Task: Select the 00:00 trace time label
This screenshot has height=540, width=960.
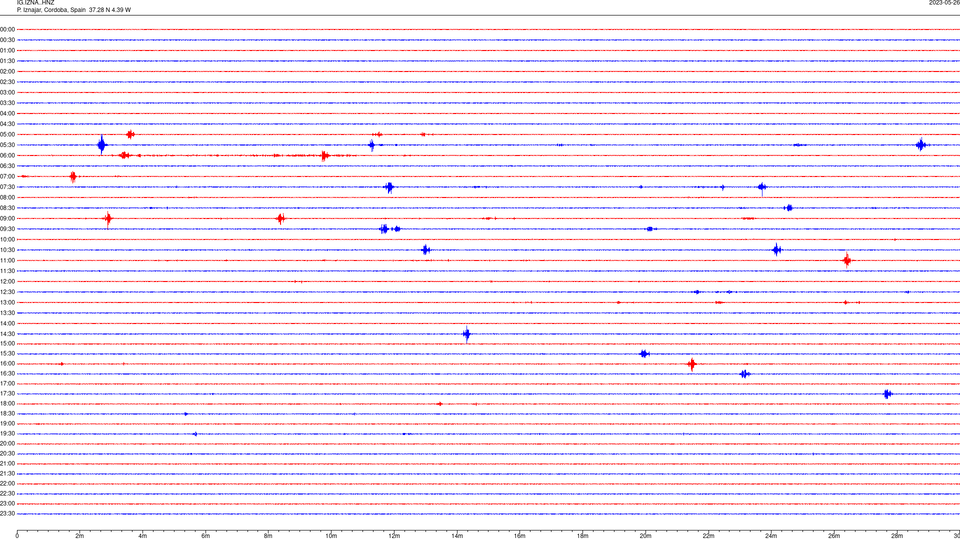Action: coord(7,29)
